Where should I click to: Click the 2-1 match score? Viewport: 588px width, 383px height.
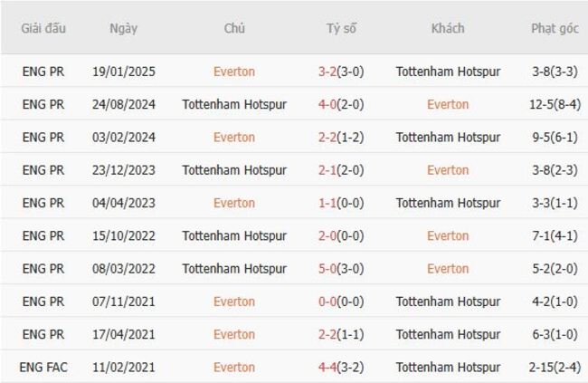pos(329,170)
